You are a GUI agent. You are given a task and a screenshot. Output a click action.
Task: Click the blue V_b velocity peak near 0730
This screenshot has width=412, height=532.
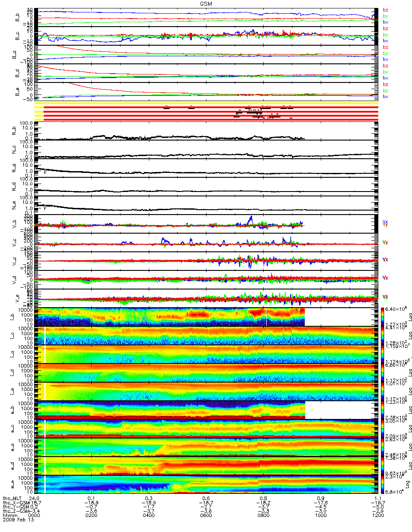click(251, 219)
